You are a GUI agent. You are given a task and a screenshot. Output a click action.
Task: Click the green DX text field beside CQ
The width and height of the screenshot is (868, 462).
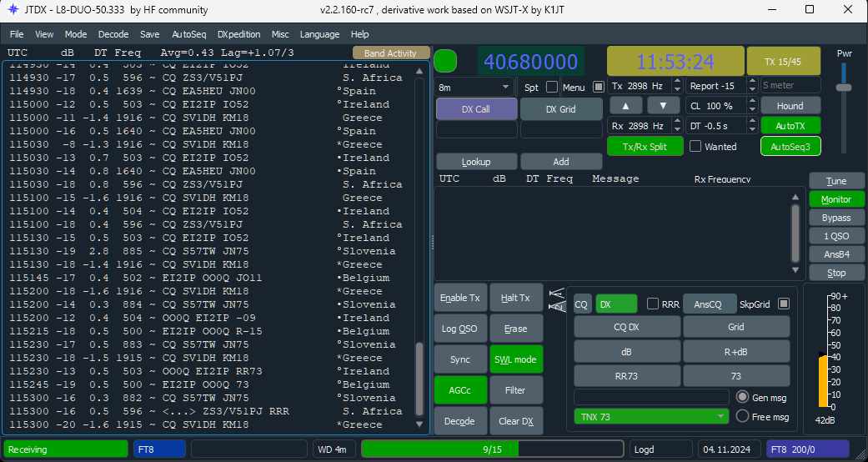pyautogui.click(x=617, y=304)
